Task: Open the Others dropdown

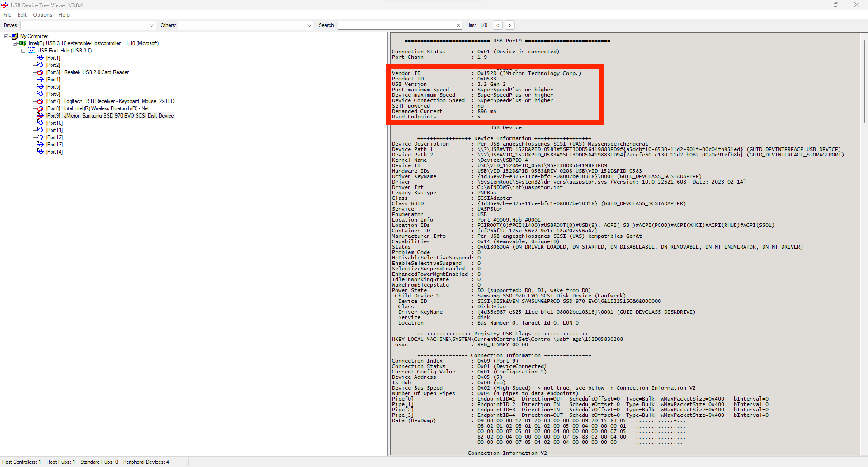Action: coord(245,25)
